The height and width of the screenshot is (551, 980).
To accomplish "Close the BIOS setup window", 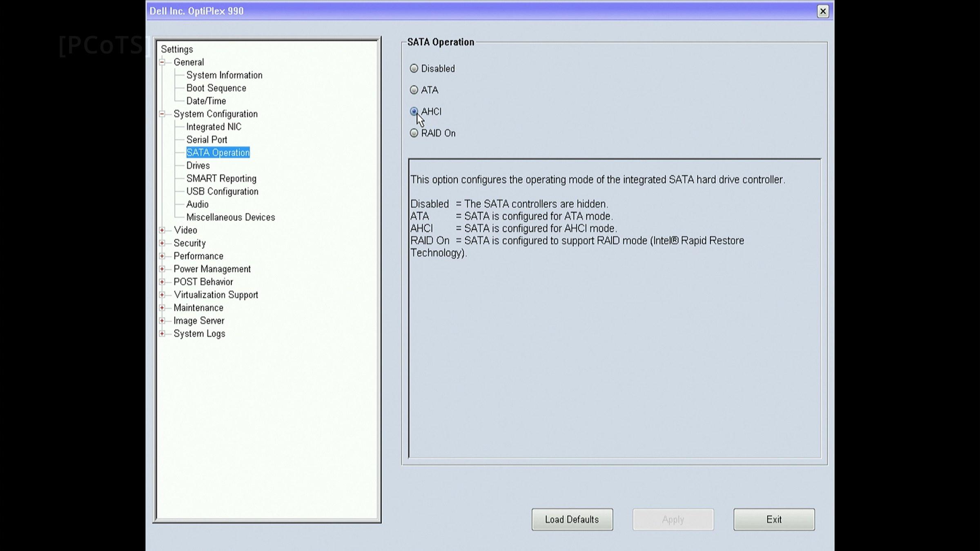I will 823,11.
